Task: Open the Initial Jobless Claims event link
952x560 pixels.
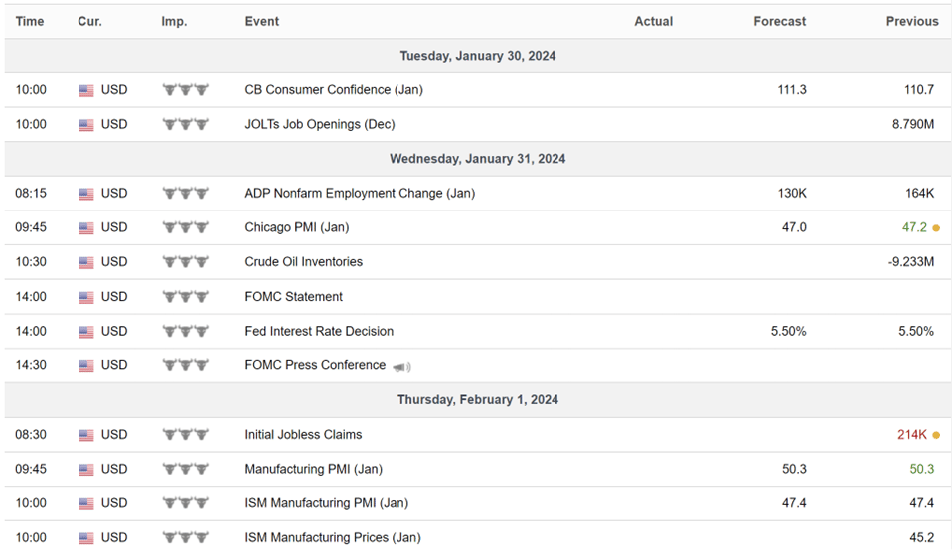Action: click(x=303, y=435)
